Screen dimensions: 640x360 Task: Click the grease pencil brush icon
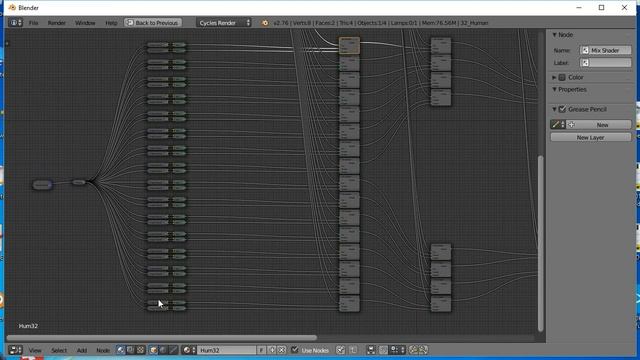tap(556, 124)
